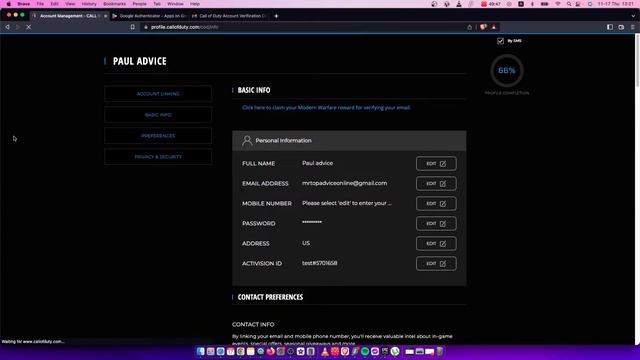Edit the Address entry

click(436, 244)
